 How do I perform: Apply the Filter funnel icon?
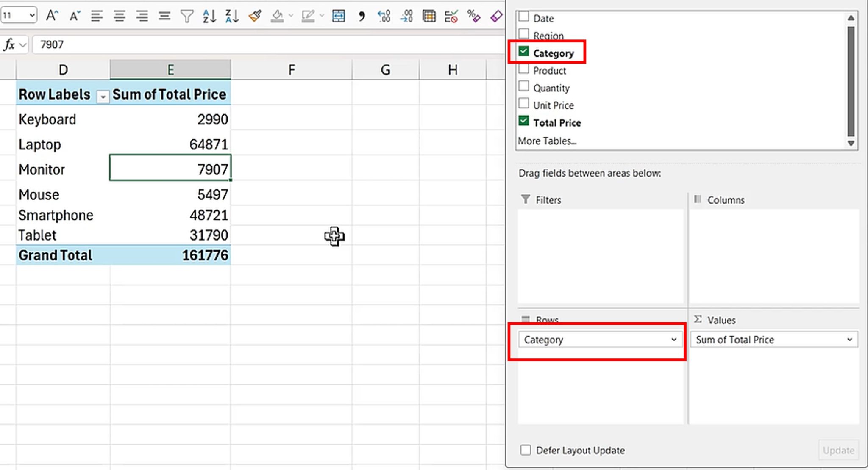186,17
